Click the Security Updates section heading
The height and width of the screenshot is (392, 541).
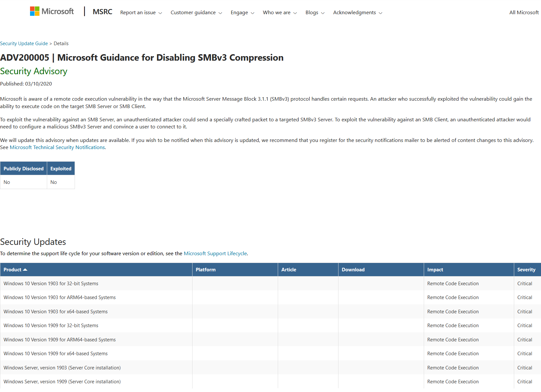click(x=33, y=242)
